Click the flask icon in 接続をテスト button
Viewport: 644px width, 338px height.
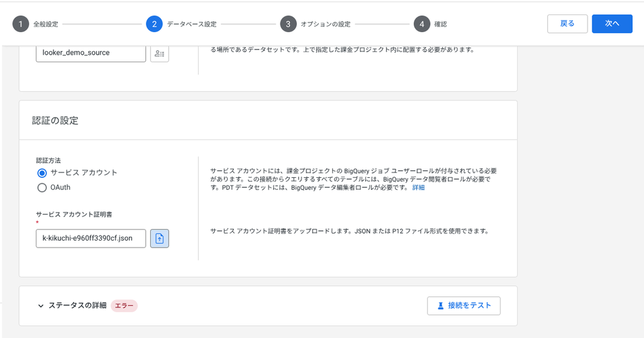(440, 305)
